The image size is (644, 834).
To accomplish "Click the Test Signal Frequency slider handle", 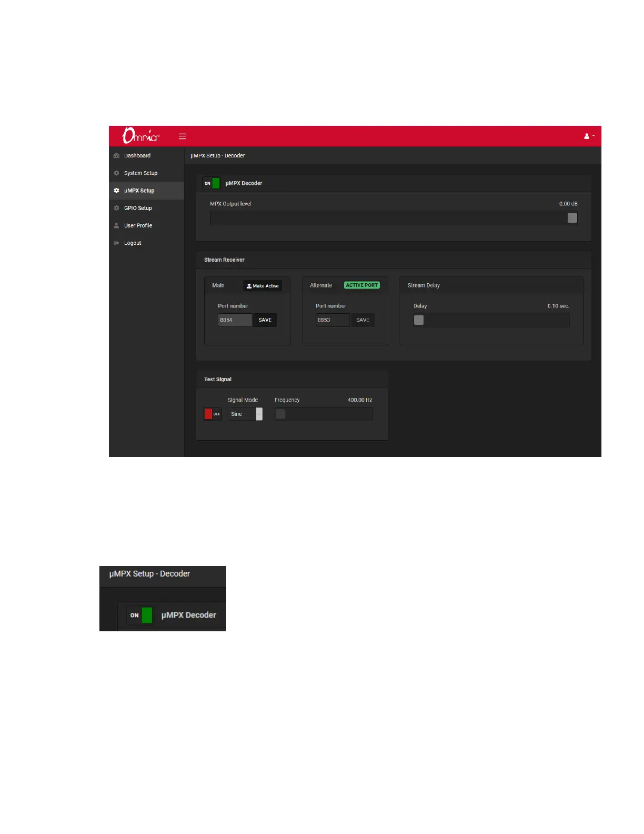I will tap(280, 414).
